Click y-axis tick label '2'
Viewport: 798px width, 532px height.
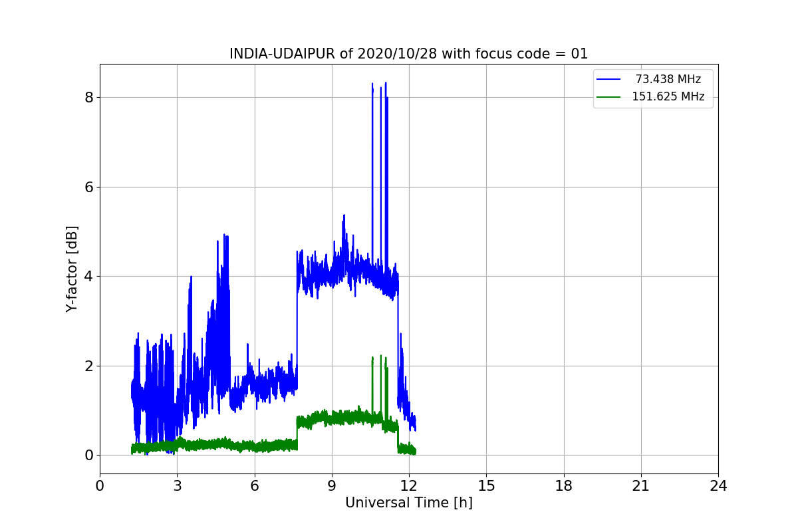89,366
